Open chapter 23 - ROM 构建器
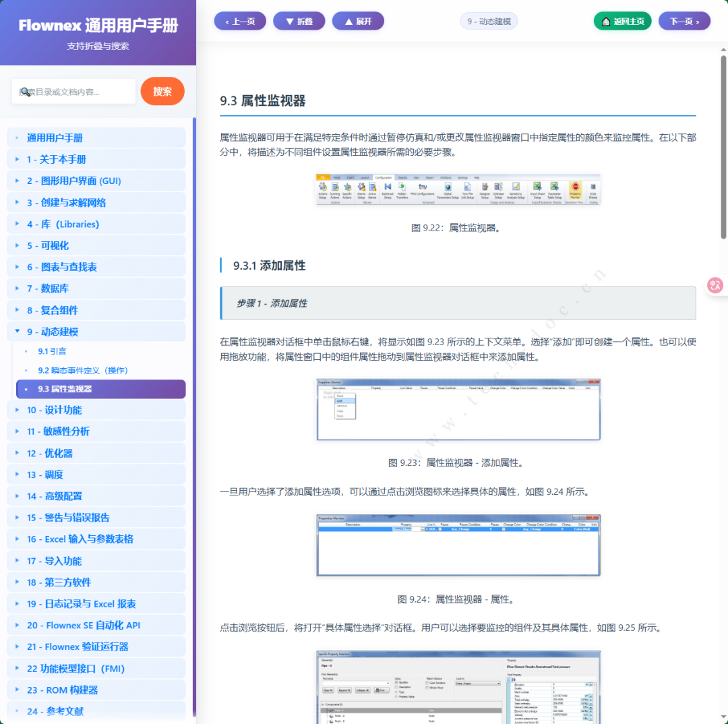The image size is (728, 724). pos(96,690)
